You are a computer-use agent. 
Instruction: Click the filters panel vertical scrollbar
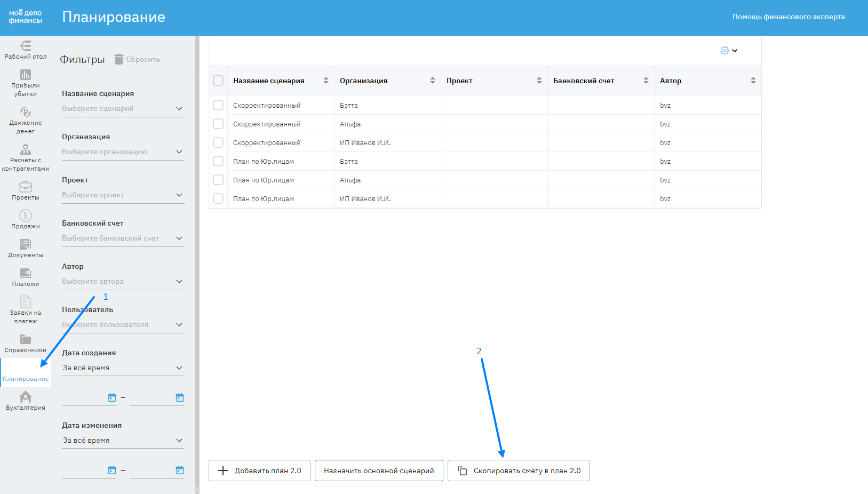(197, 261)
